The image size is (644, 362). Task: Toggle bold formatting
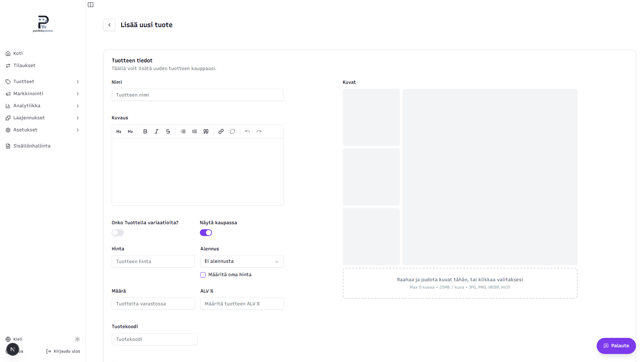click(145, 131)
